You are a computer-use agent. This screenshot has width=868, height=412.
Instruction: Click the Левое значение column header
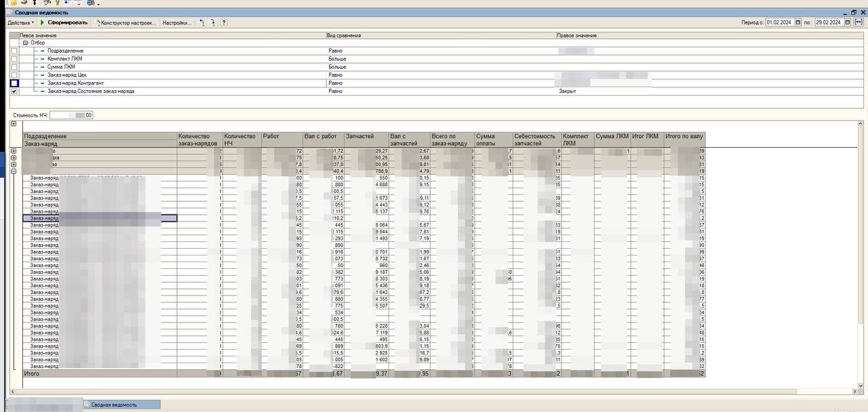(x=172, y=35)
